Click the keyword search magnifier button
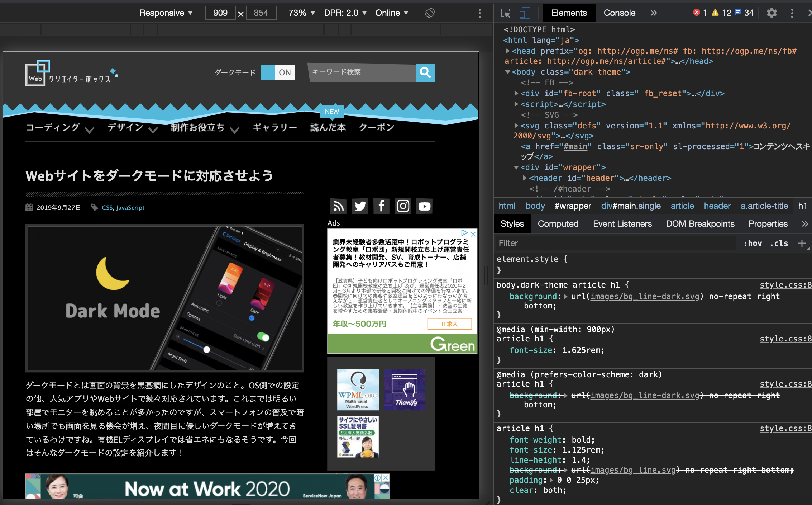The width and height of the screenshot is (812, 505). [x=426, y=73]
